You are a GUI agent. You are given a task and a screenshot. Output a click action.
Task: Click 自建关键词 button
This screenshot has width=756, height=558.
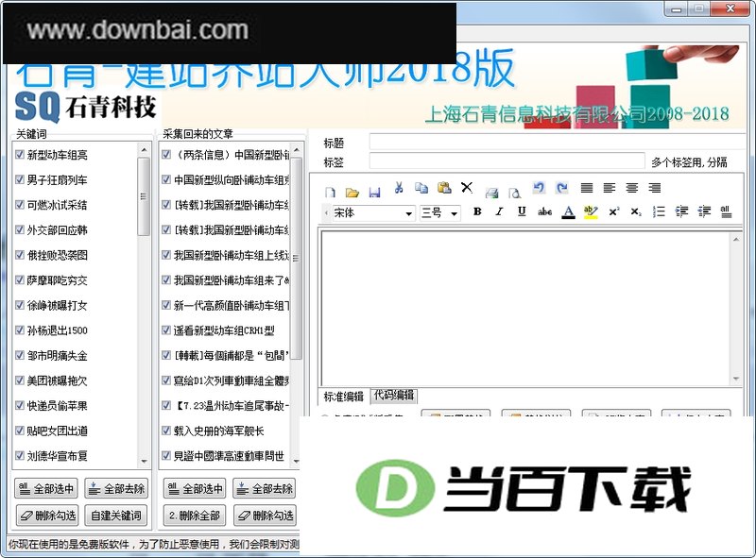(x=116, y=516)
